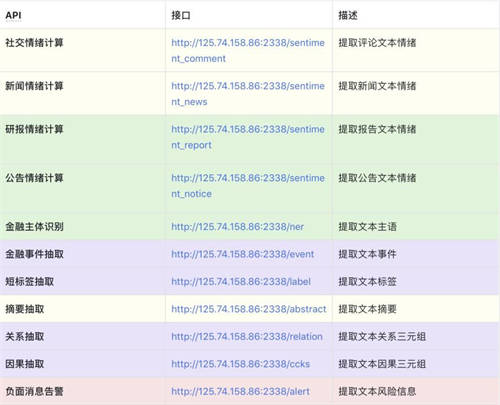Open the sentiment_notice API link

pyautogui.click(x=248, y=186)
